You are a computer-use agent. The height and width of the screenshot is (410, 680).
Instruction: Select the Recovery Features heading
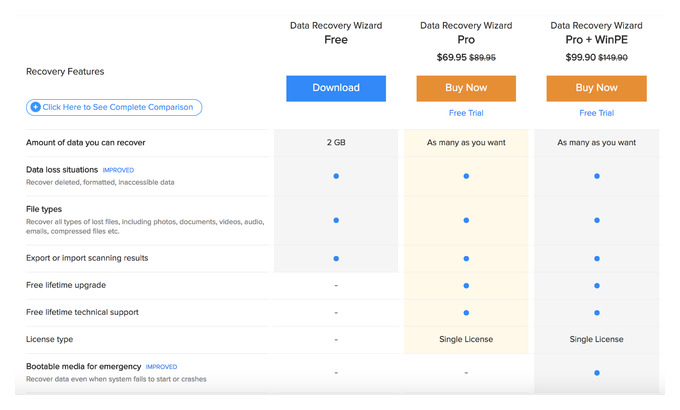tap(65, 72)
